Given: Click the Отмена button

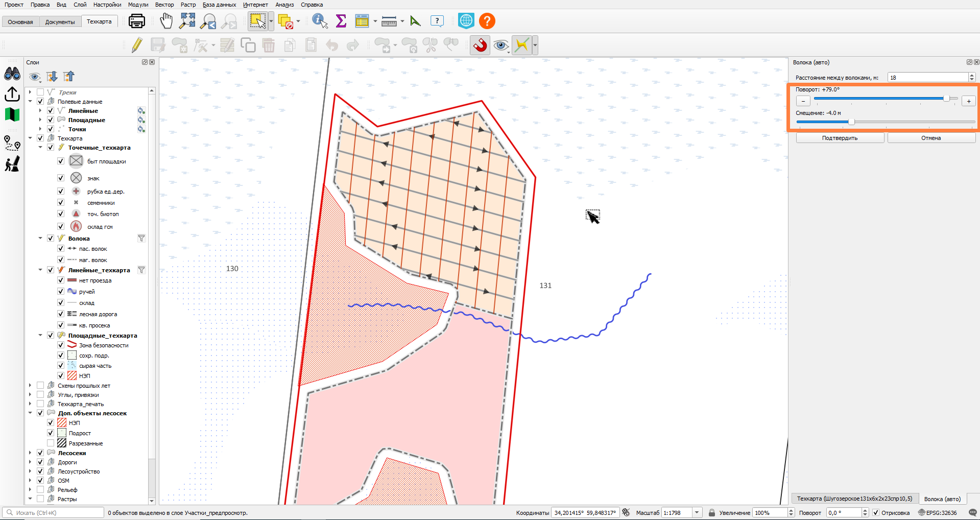Looking at the screenshot, I should click(931, 138).
